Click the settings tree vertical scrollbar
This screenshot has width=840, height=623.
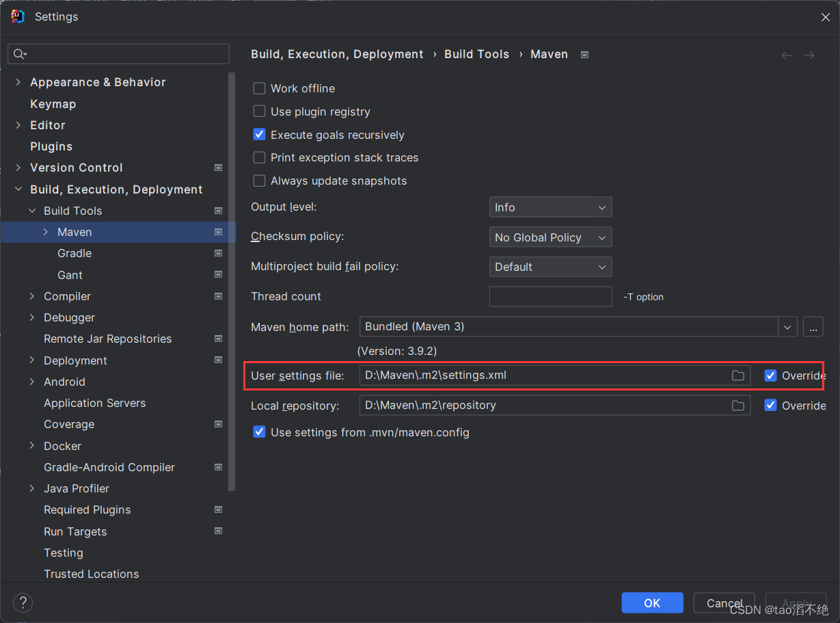click(232, 282)
